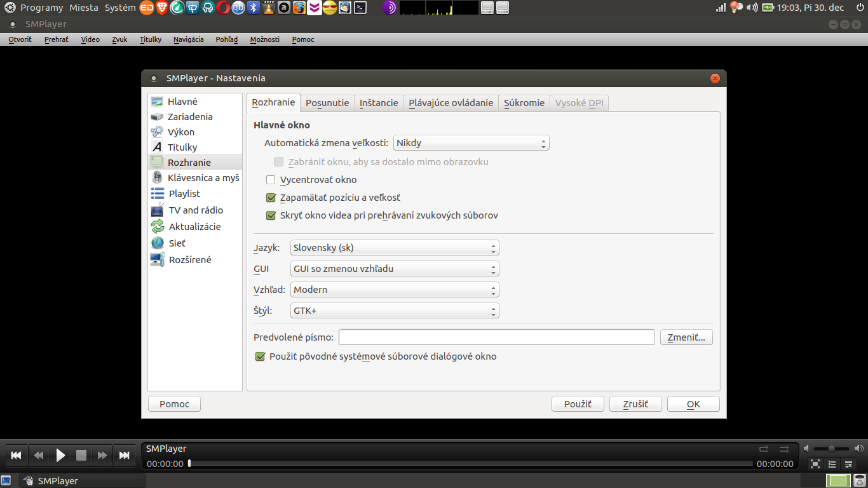
Task: Open TV and rádio settings section
Action: [195, 210]
